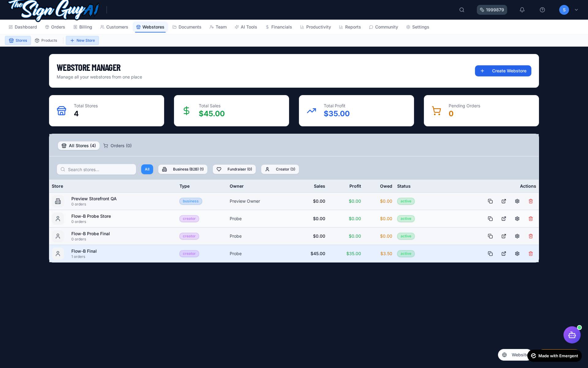Select the Stores sub-tab
This screenshot has width=588, height=368.
click(18, 40)
